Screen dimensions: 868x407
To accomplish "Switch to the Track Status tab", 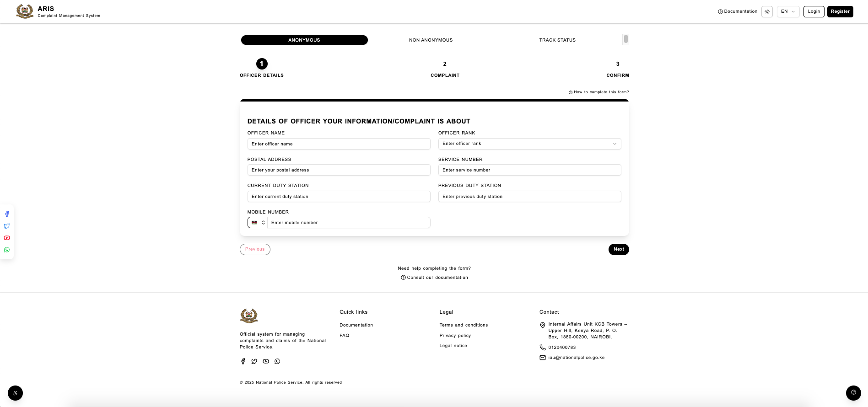I will (557, 40).
